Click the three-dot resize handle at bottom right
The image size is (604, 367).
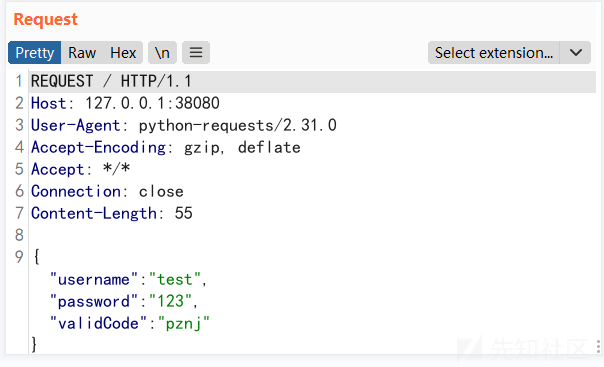click(598, 346)
